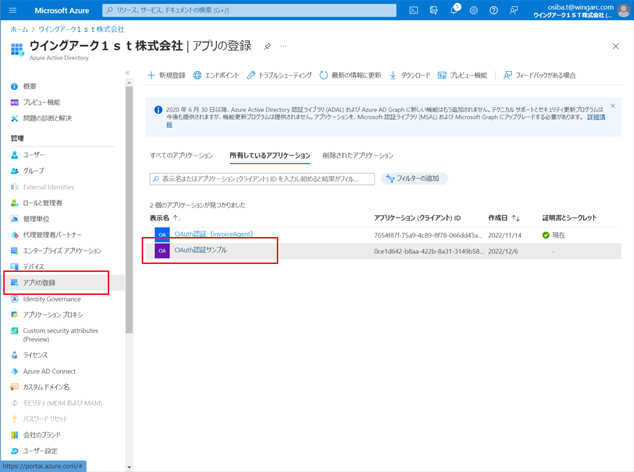Image resolution: width=634 pixels, height=472 pixels.
Task: Click 最新の情報に更新 to refresh
Action: (x=350, y=75)
